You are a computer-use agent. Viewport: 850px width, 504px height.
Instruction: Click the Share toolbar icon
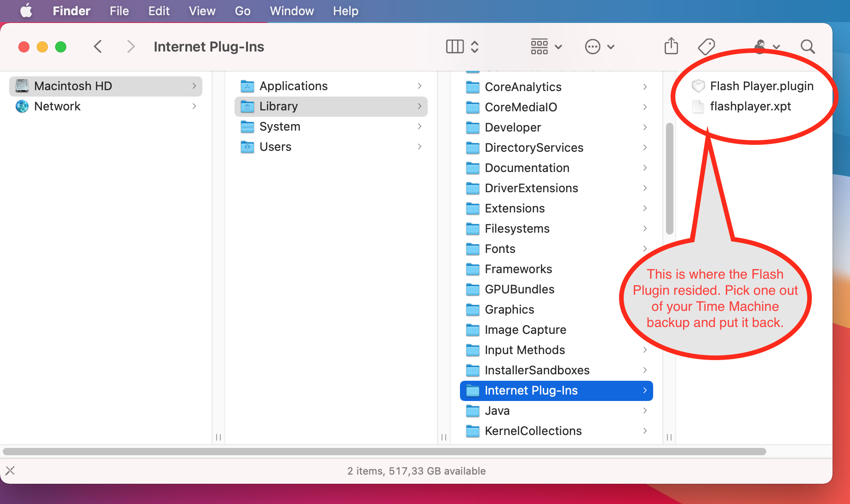(671, 46)
